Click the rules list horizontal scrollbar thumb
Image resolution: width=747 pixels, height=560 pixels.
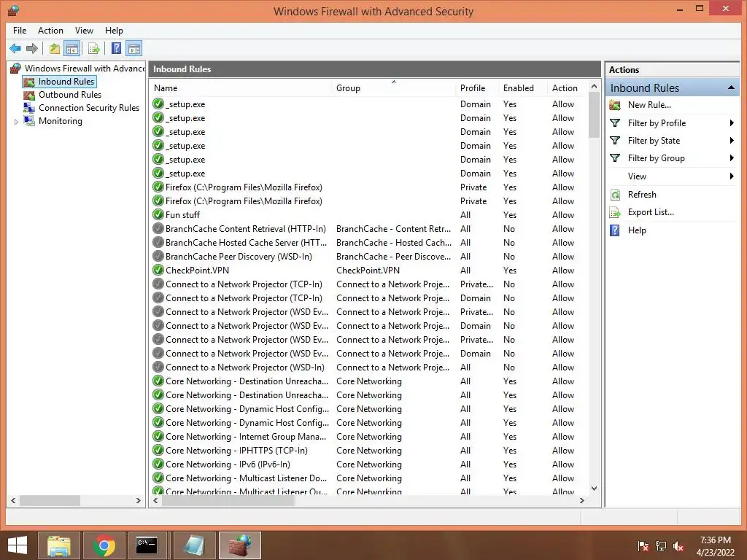pyautogui.click(x=228, y=500)
